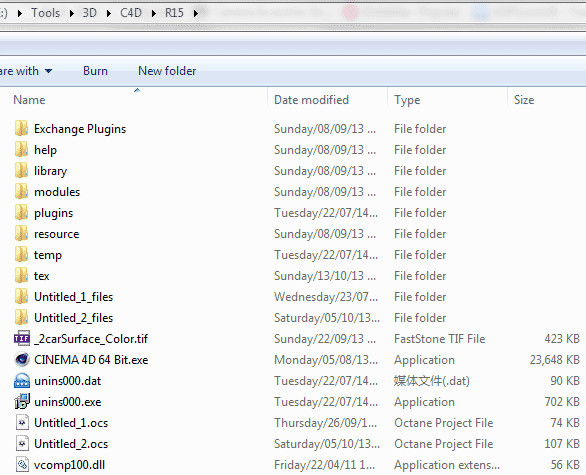
Task: Select the temp folder name
Action: 48,255
